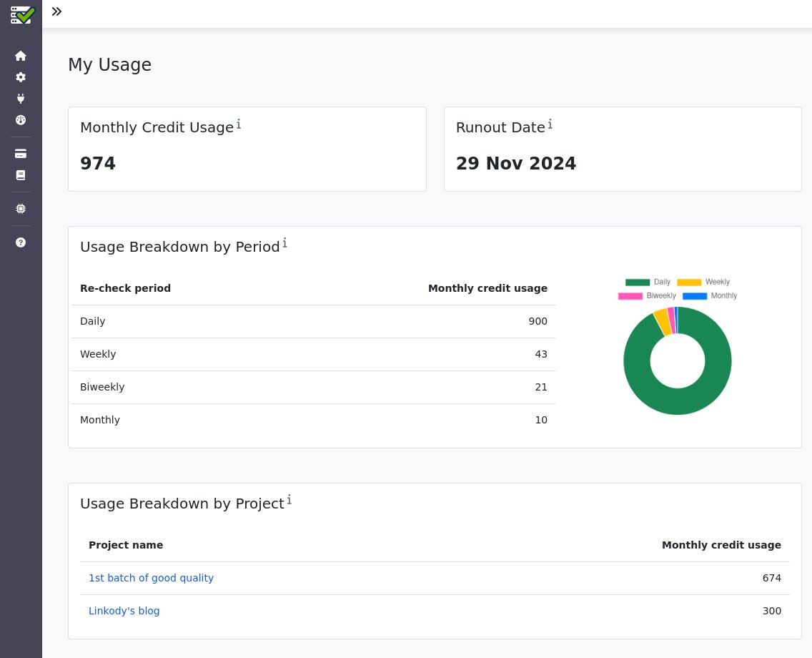Open the usage gauge icon in sidebar
Image resolution: width=812 pixels, height=658 pixels.
[21, 120]
